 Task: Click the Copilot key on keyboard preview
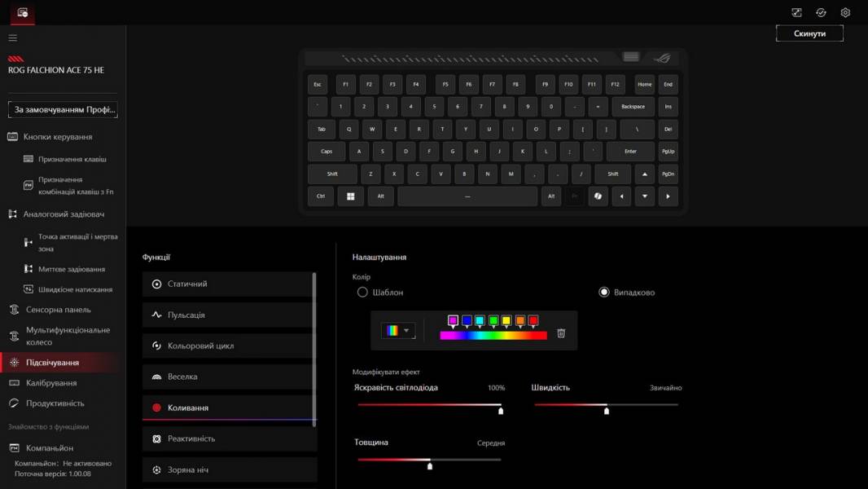tap(598, 196)
